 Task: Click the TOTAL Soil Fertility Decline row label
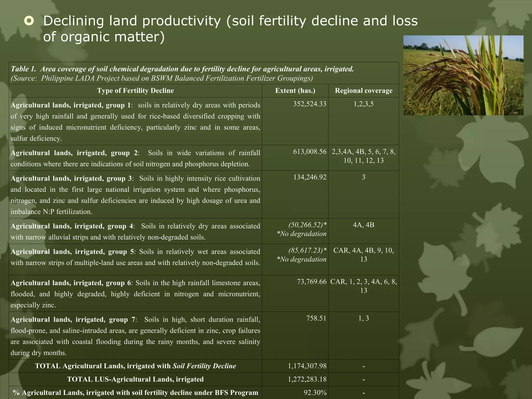click(135, 366)
